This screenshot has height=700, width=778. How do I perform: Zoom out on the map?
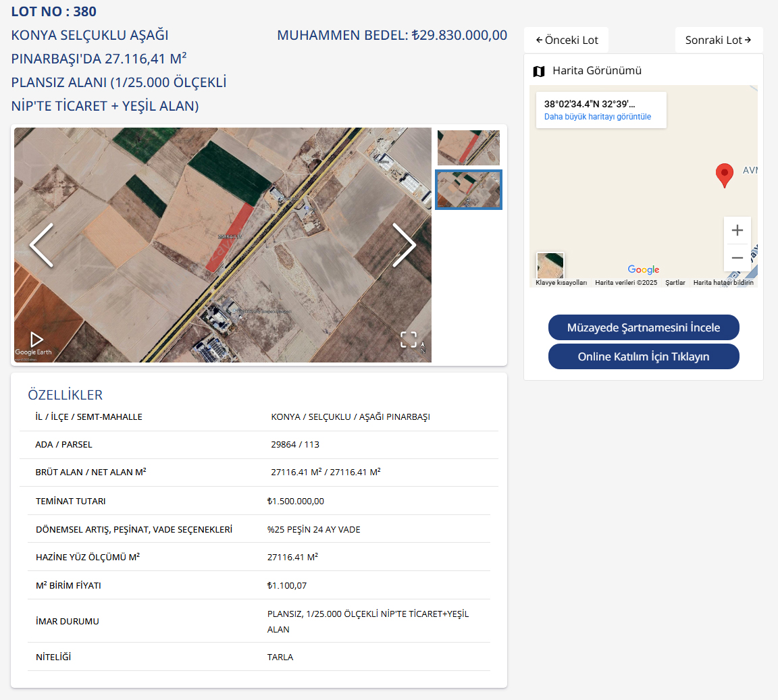click(737, 257)
